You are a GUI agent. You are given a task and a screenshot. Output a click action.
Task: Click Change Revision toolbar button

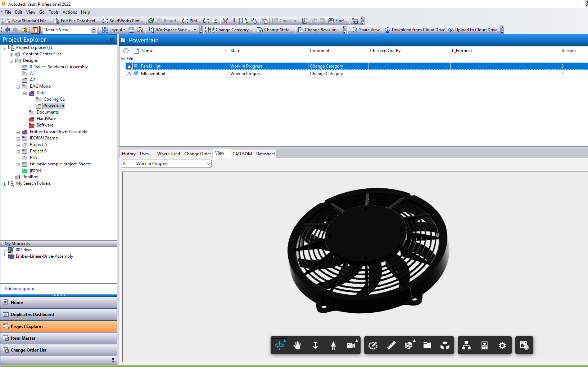(319, 30)
